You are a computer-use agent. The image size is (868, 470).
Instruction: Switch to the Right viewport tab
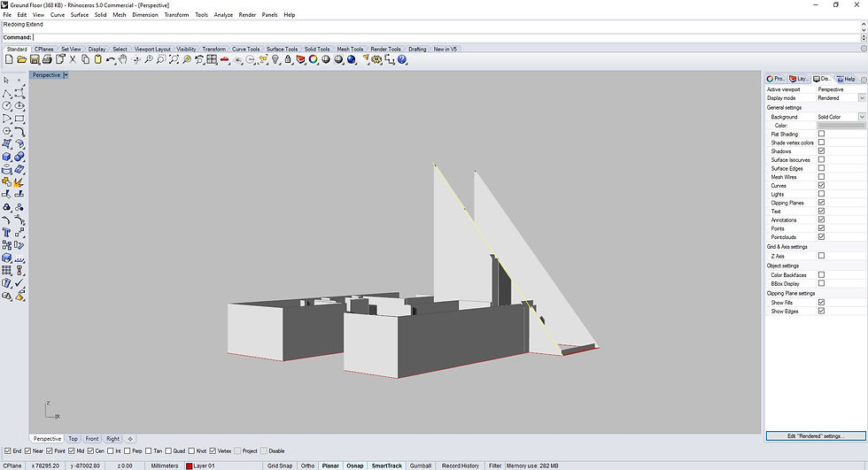tap(113, 438)
